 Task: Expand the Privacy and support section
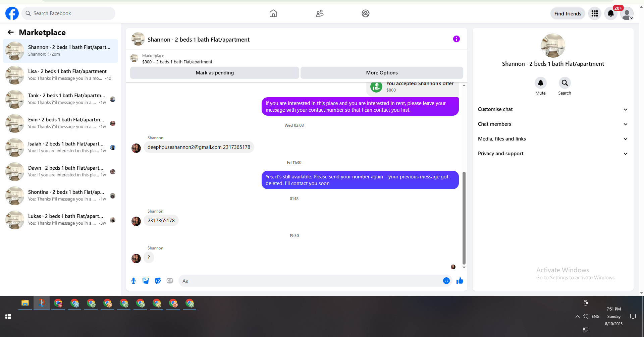pyautogui.click(x=553, y=154)
